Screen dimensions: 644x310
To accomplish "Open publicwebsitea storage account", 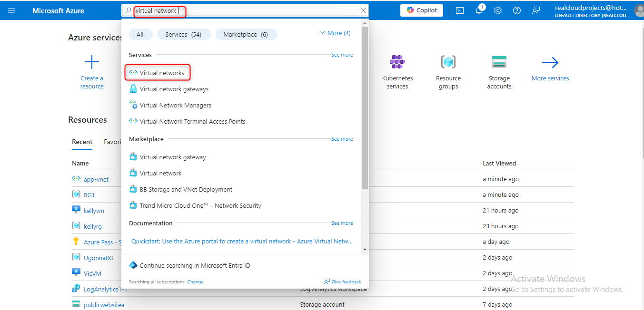I will coord(104,305).
